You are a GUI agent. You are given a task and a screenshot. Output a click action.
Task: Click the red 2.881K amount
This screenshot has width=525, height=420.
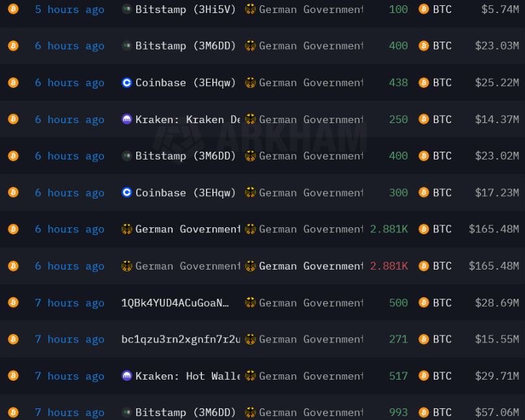(389, 266)
